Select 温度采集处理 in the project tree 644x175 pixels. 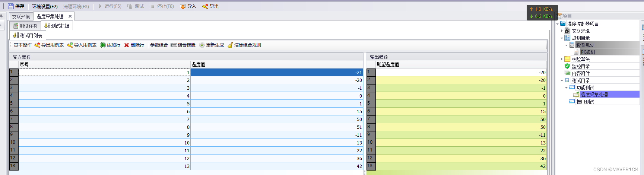tap(594, 95)
